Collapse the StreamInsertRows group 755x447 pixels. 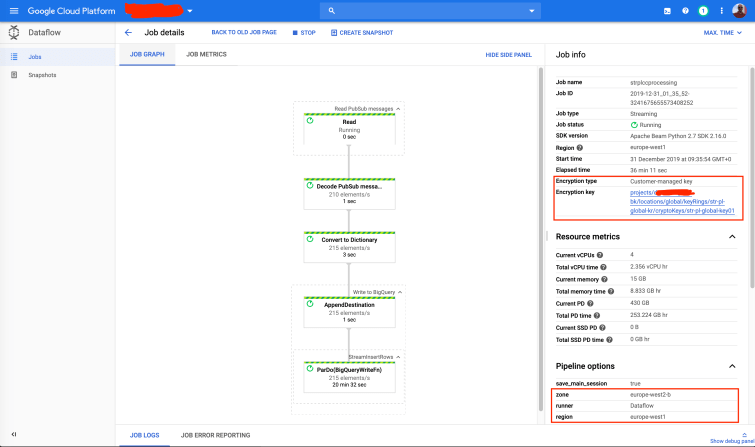[x=398, y=357]
